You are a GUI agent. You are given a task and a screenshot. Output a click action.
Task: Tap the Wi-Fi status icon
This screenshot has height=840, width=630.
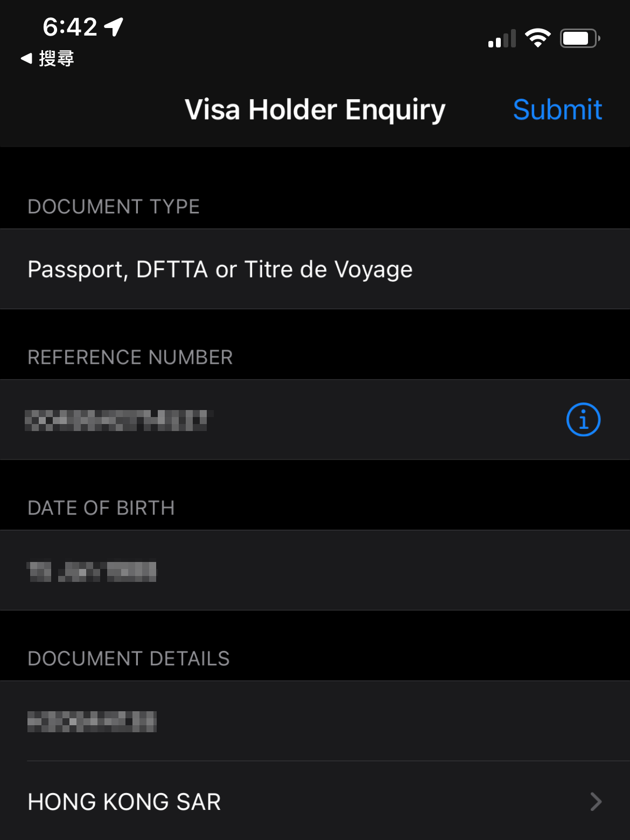point(537,38)
